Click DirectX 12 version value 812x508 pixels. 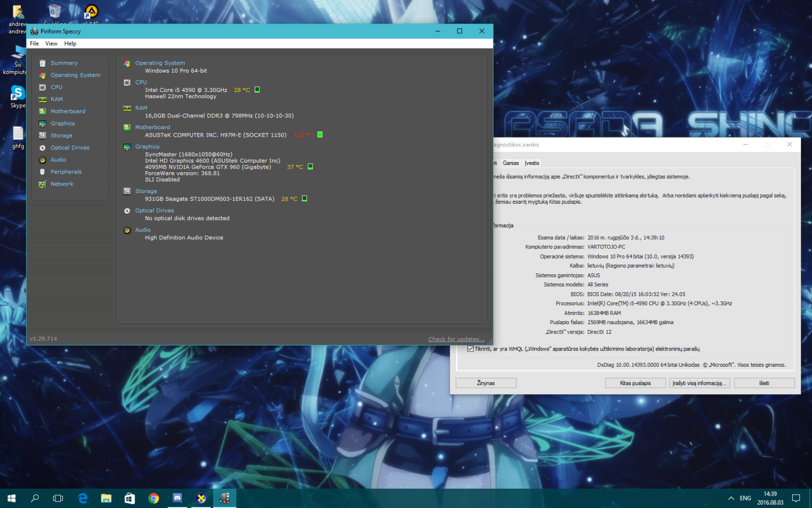pyautogui.click(x=599, y=332)
